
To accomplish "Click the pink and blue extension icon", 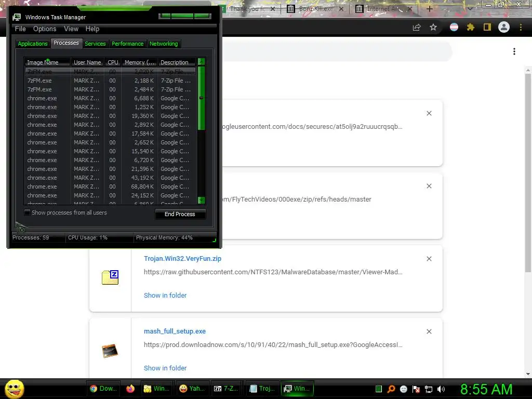I will pyautogui.click(x=454, y=27).
